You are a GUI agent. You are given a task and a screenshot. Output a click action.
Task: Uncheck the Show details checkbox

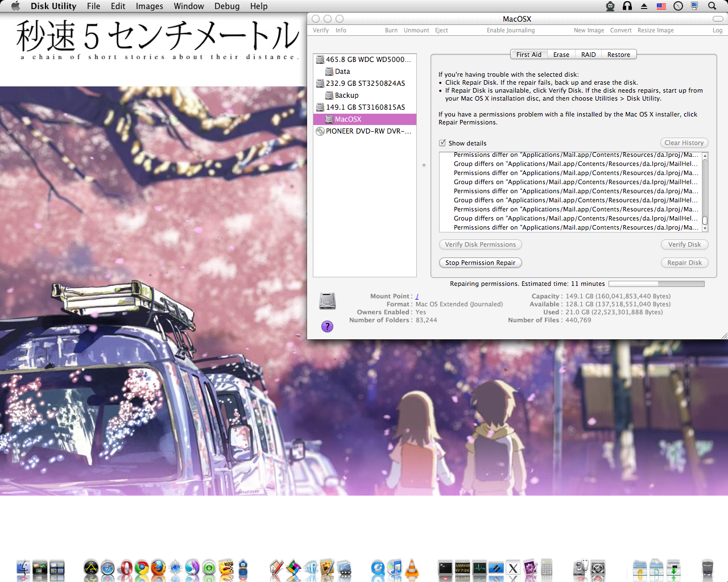coord(442,143)
